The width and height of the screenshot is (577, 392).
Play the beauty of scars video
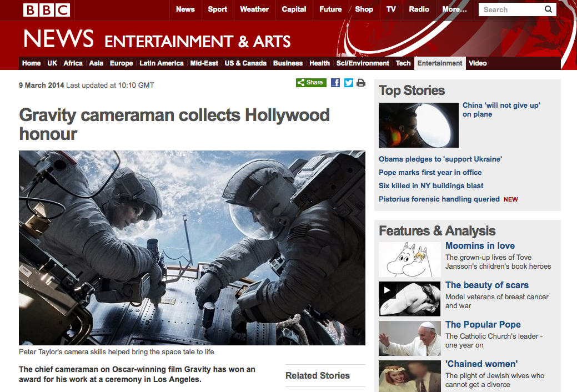387,290
